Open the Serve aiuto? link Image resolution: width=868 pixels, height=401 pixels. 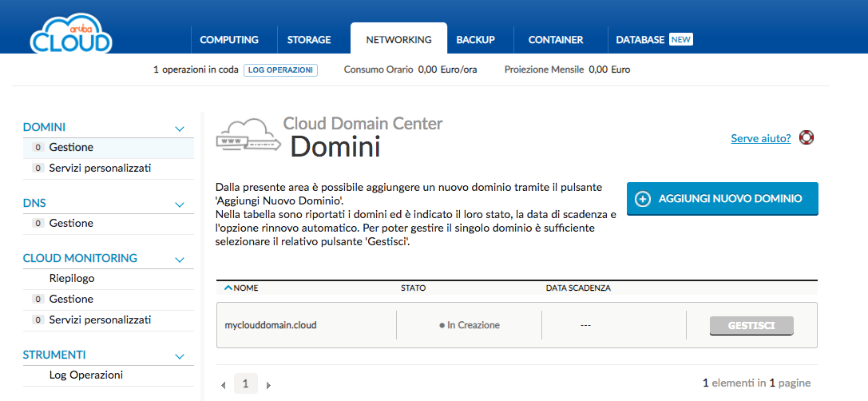point(761,138)
